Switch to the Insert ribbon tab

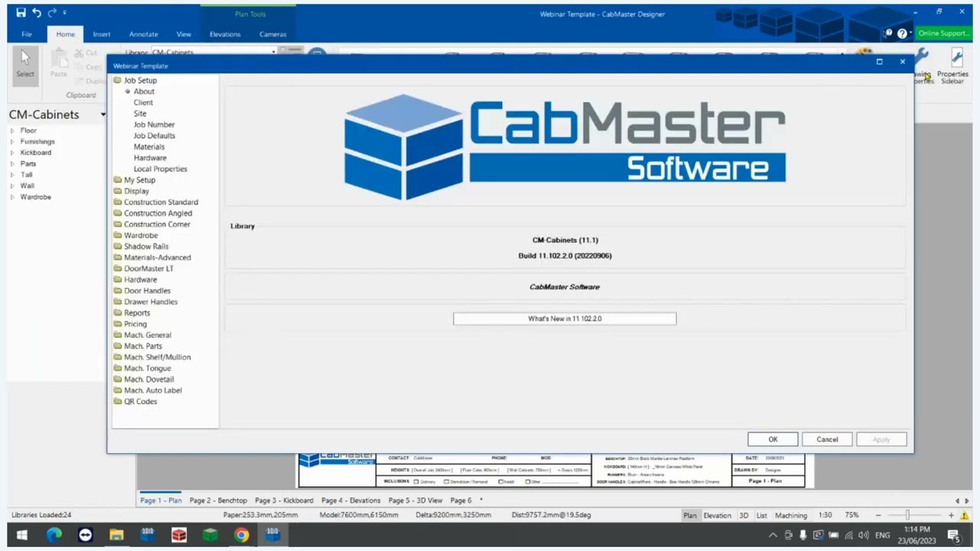102,34
